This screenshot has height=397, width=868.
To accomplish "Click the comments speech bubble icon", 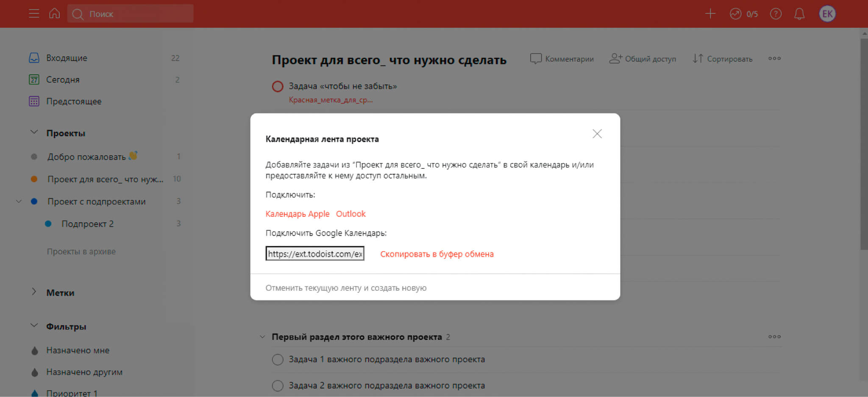I will pyautogui.click(x=536, y=59).
